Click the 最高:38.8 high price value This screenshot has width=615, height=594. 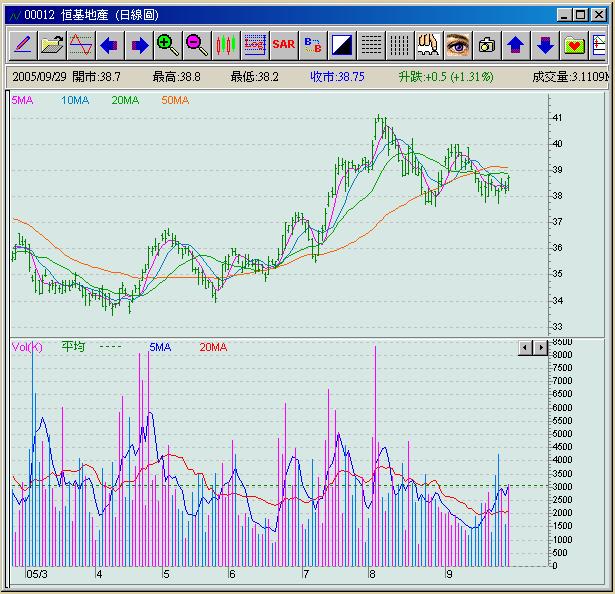coord(176,77)
